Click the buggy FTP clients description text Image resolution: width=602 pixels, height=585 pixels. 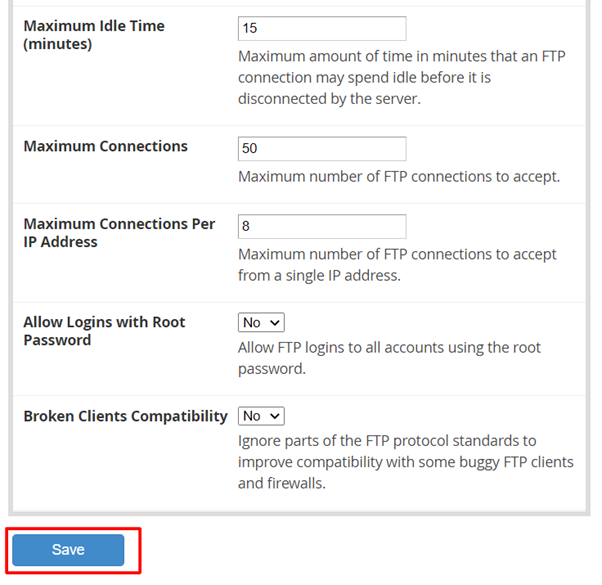coord(405,462)
